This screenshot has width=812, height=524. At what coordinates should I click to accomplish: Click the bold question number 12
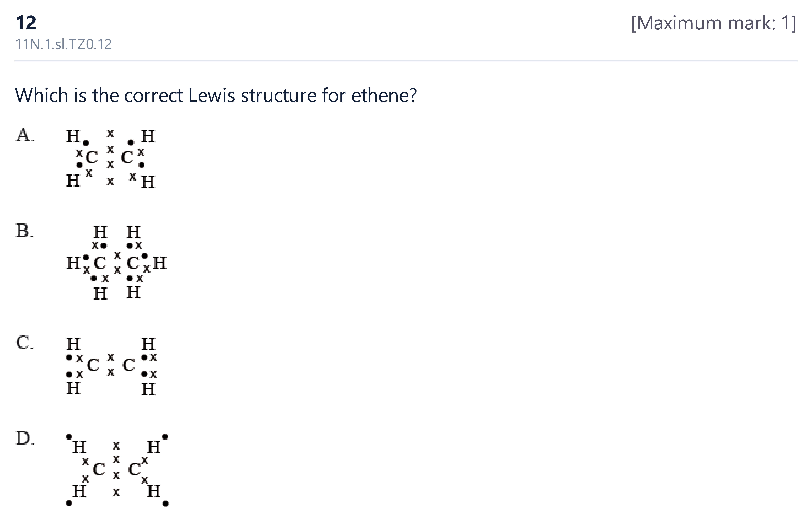26,23
